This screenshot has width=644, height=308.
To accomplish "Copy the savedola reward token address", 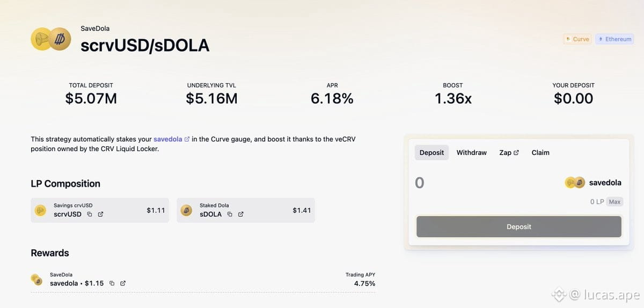I will [112, 283].
